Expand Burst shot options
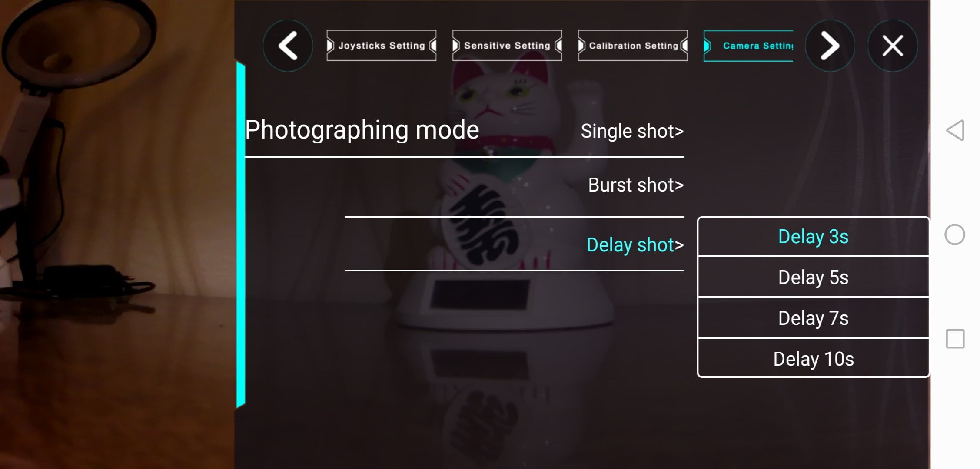This screenshot has width=980, height=469. [x=636, y=185]
